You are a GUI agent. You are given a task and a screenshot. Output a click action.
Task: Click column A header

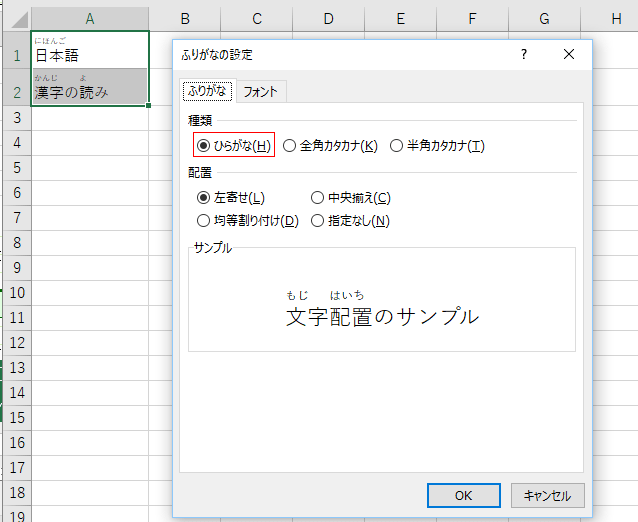pos(90,18)
